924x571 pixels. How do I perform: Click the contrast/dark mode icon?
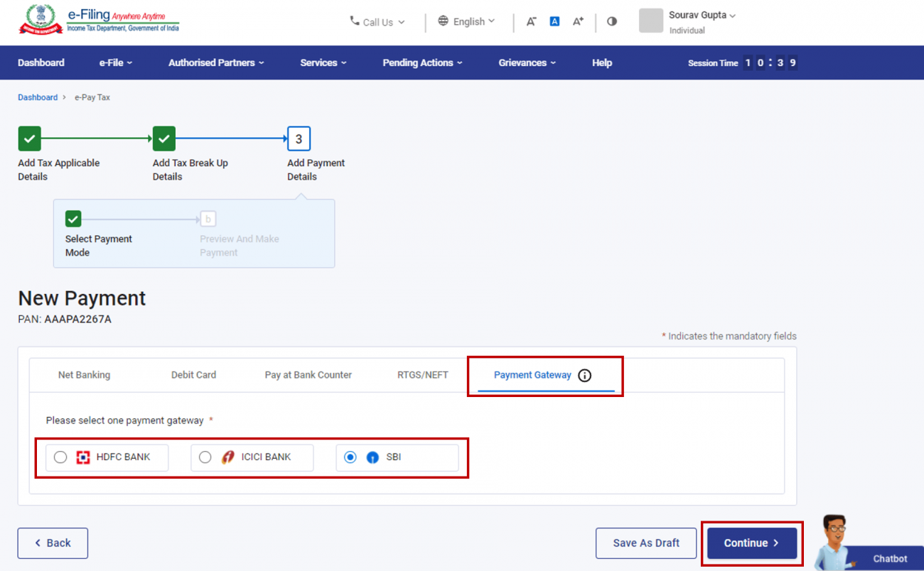pyautogui.click(x=612, y=21)
